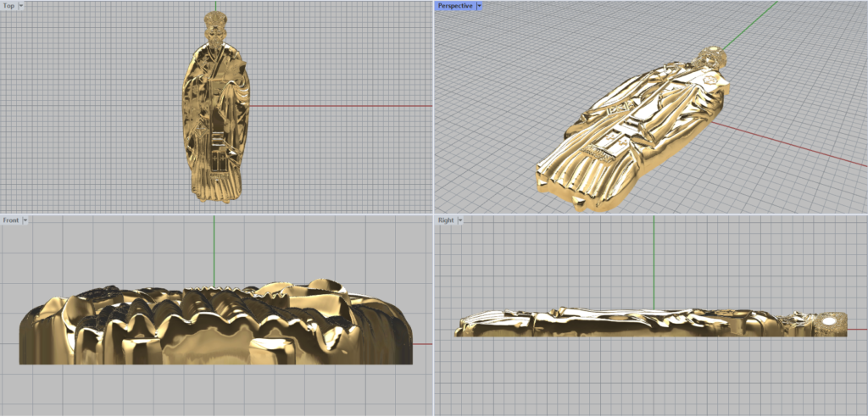
Task: Select the Front viewport title label
Action: [11, 220]
